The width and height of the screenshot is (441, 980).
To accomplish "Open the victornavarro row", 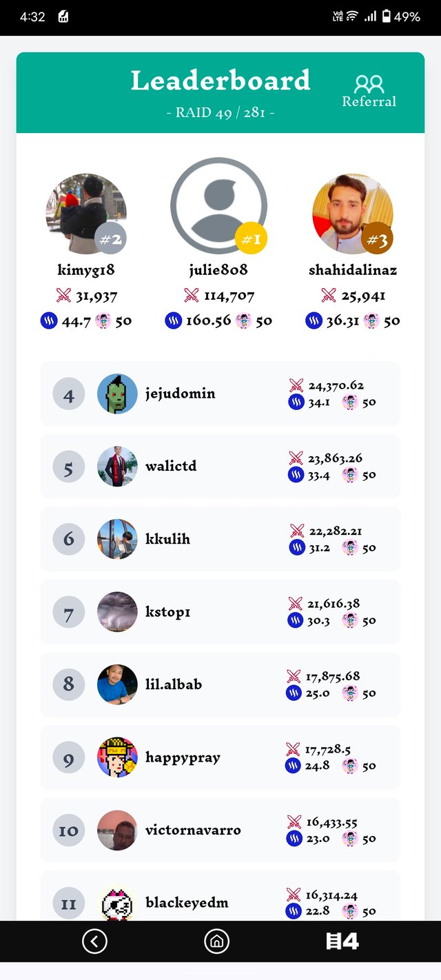I will pos(220,830).
